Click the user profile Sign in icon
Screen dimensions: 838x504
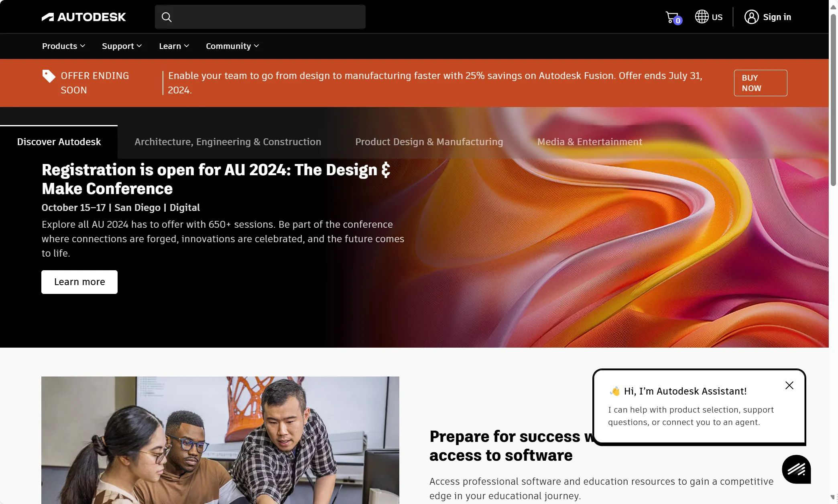(x=751, y=17)
